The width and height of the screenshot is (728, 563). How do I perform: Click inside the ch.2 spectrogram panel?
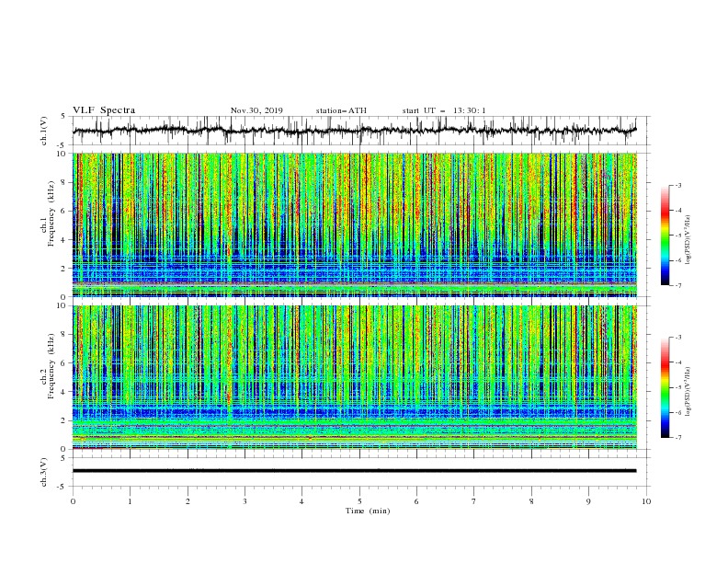pos(354,377)
